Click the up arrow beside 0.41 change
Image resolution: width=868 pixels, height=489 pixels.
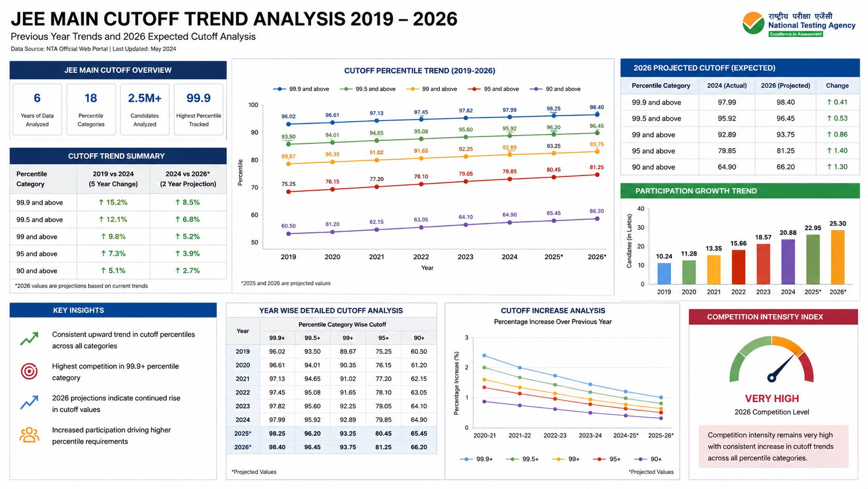click(829, 102)
